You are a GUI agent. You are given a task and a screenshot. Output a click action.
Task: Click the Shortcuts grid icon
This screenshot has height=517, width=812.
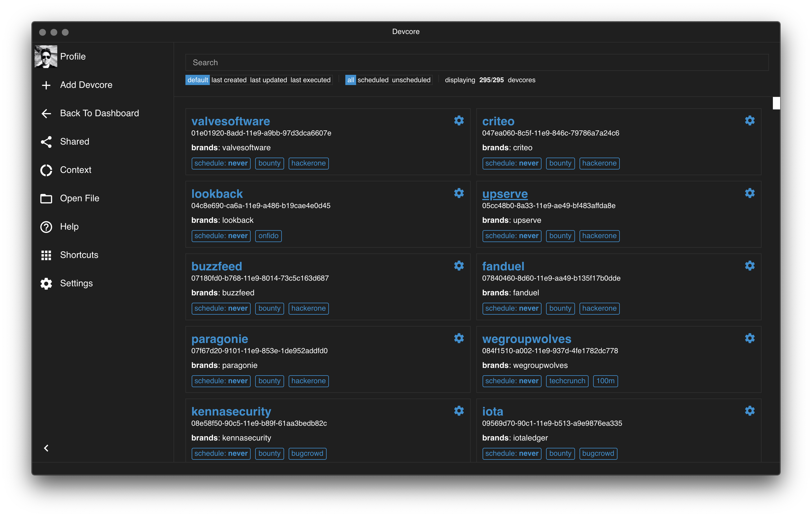[x=46, y=255]
